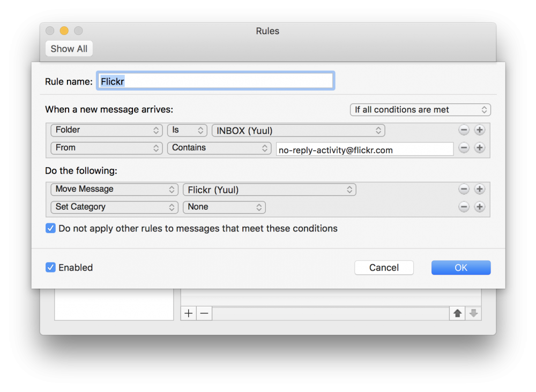This screenshot has height=392, width=536.
Task: Click the Cancel button
Action: (384, 267)
